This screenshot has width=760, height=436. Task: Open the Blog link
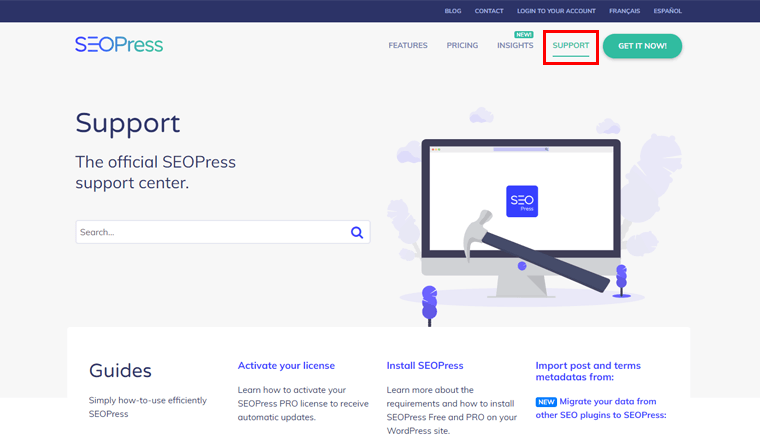coord(453,11)
